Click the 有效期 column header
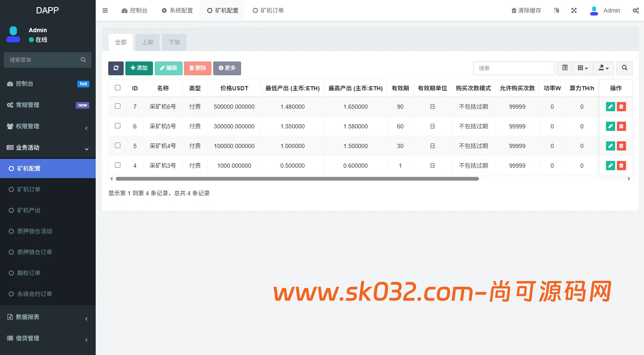The width and height of the screenshot is (644, 355). 400,88
